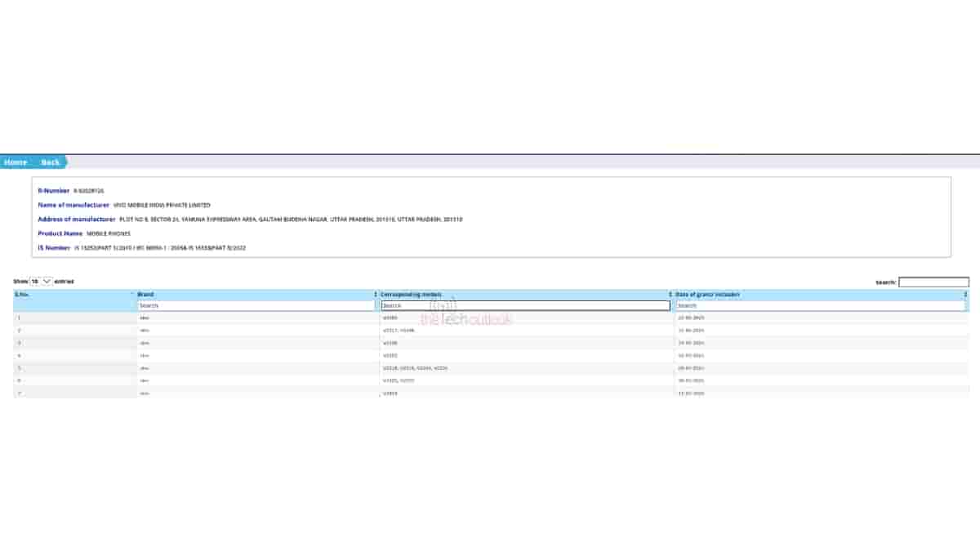The height and width of the screenshot is (551, 980).
Task: Toggle the Corresponding models sort arrow
Action: tap(670, 294)
